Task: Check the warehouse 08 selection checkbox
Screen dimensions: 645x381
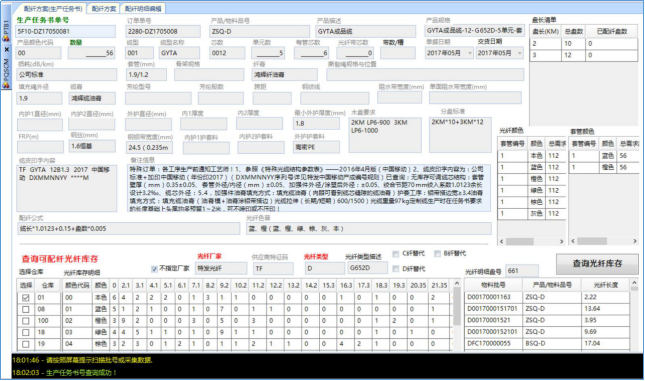Action: pos(26,309)
